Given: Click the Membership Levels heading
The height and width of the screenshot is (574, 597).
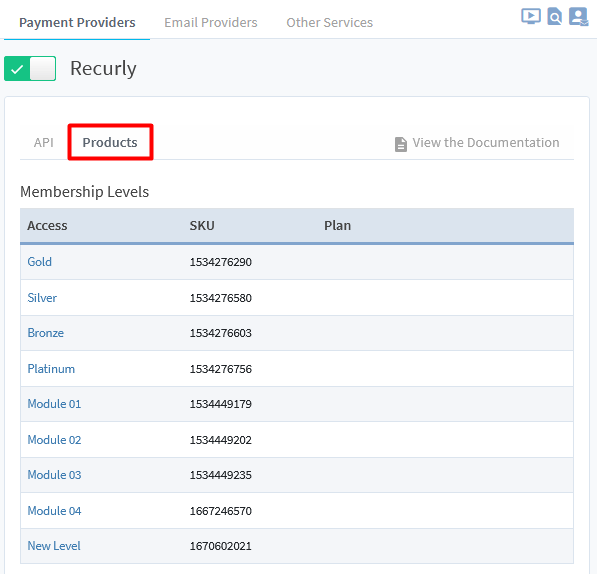Looking at the screenshot, I should click(85, 192).
